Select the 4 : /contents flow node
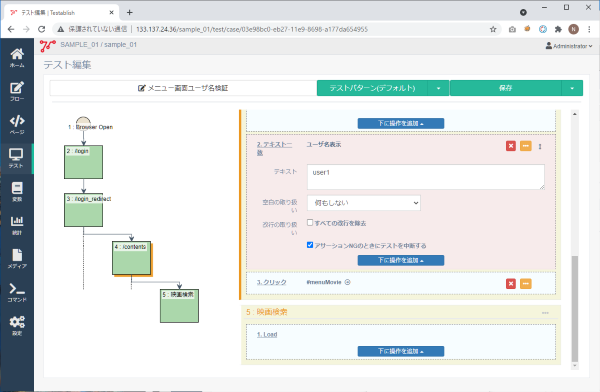 click(x=132, y=258)
